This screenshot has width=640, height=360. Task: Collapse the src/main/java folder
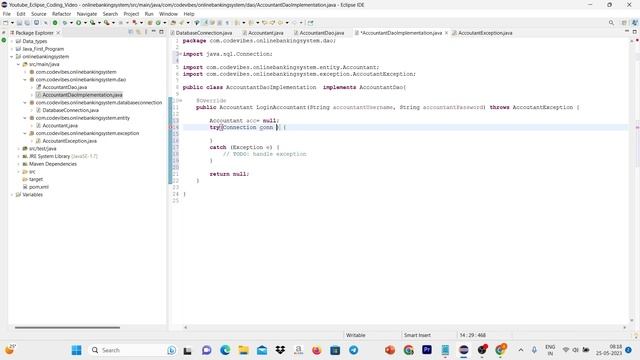coord(18,64)
